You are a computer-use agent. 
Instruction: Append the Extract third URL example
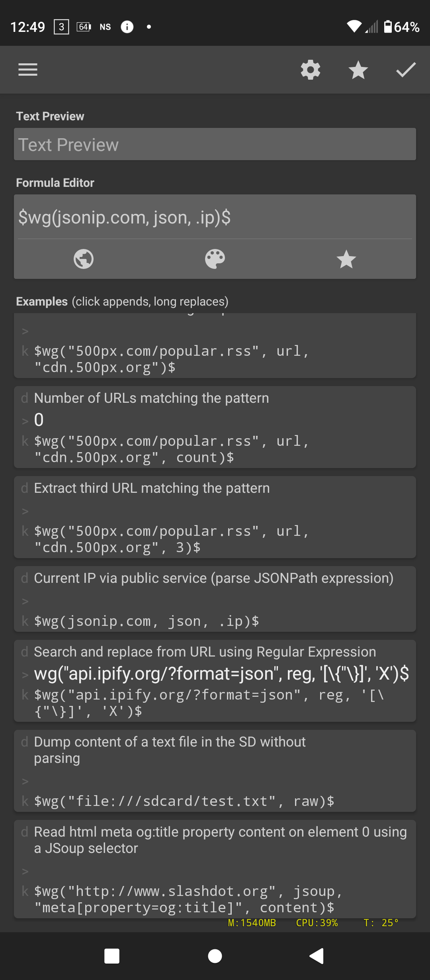[215, 517]
